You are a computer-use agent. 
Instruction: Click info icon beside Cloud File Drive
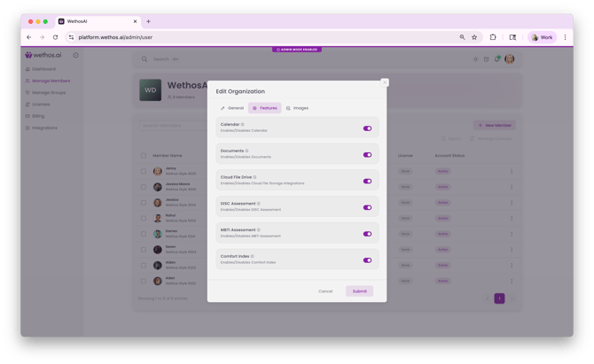coord(256,177)
